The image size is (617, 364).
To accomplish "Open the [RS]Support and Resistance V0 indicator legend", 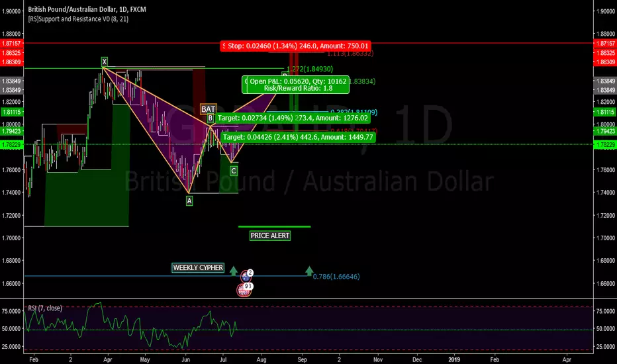I will 78,19.
